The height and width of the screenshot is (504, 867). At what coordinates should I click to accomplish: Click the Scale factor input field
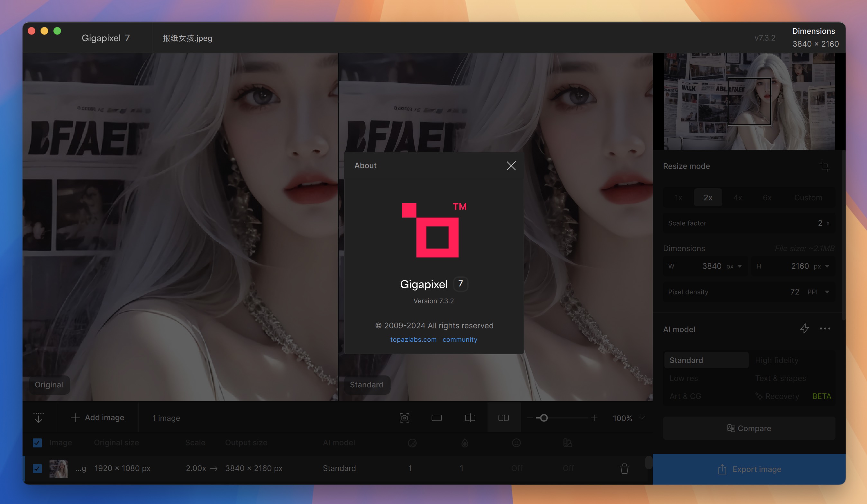(749, 223)
